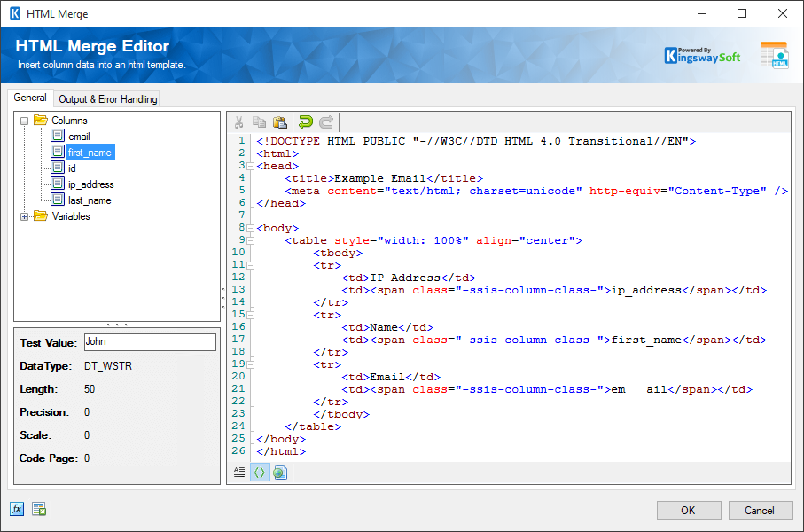This screenshot has width=804, height=532.
Task: Click the Paste clipboard icon
Action: coord(280,122)
